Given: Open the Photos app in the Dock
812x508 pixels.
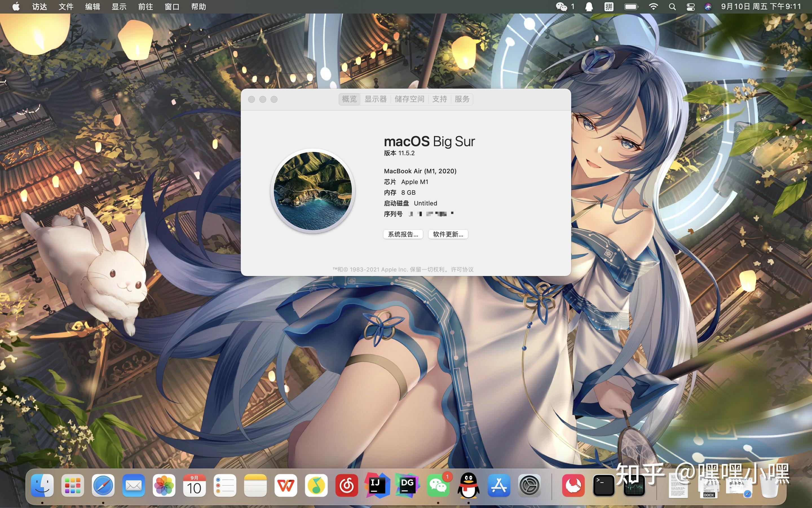Looking at the screenshot, I should pyautogui.click(x=164, y=485).
